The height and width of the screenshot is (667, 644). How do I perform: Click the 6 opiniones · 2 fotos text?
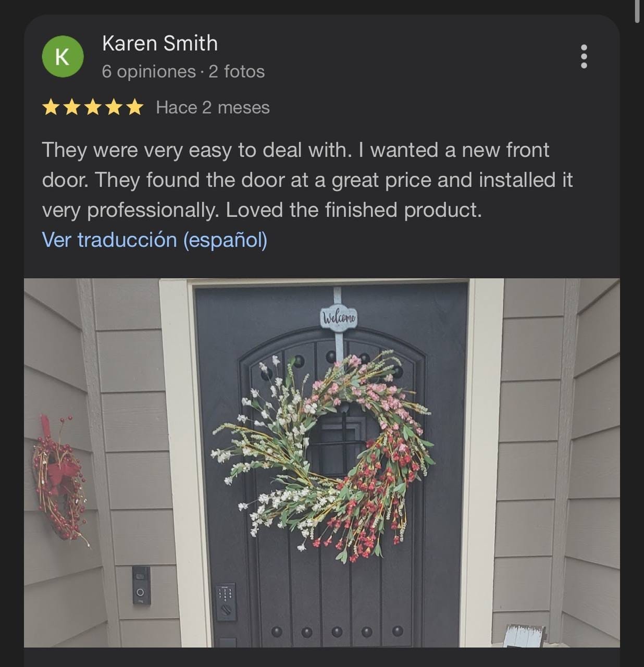coord(183,71)
